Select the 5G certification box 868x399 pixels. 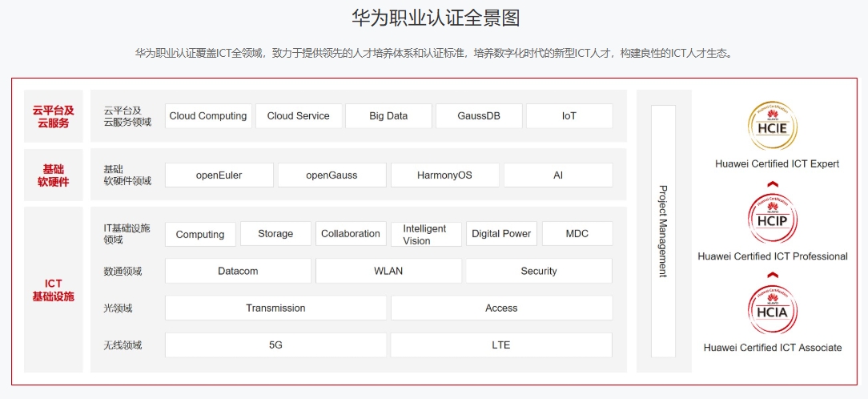tap(275, 345)
